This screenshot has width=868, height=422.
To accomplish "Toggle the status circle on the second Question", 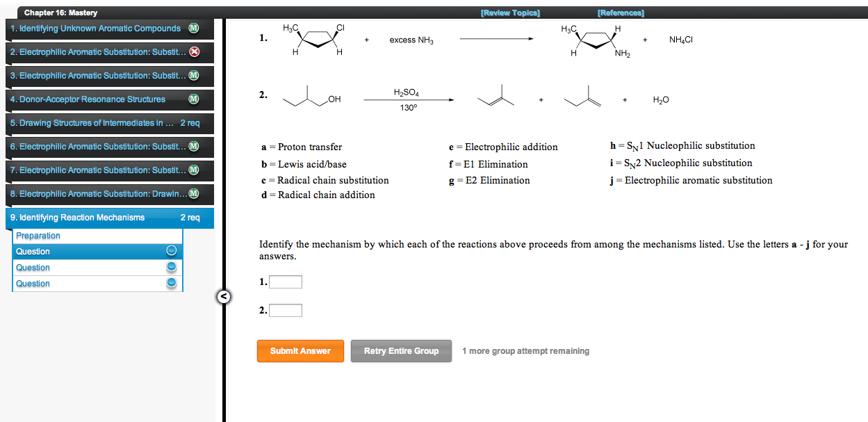I will pos(171,267).
